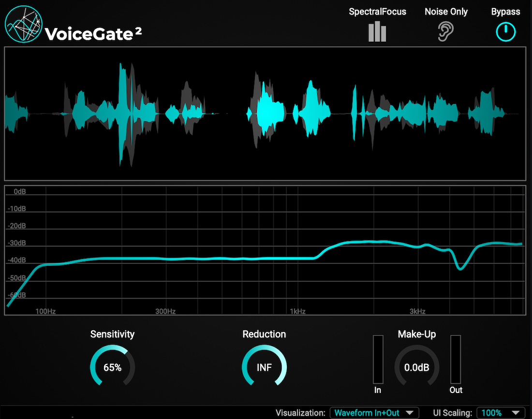Click the Make-Up gain knob
The width and height of the screenshot is (532, 419).
click(x=416, y=367)
